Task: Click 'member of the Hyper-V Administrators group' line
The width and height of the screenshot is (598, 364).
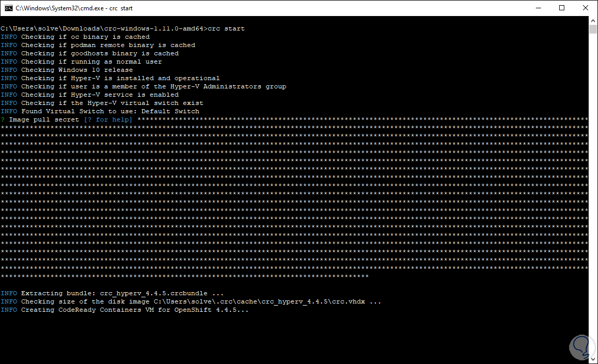Action: click(x=143, y=87)
